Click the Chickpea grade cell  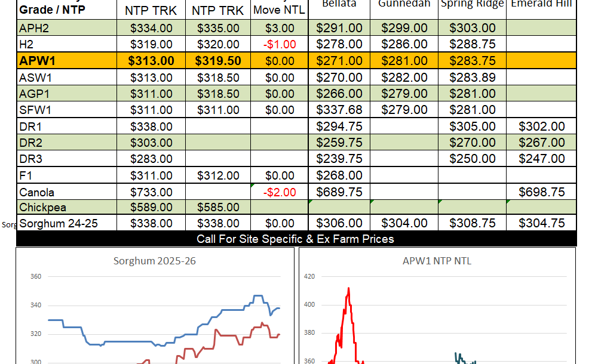[42, 208]
